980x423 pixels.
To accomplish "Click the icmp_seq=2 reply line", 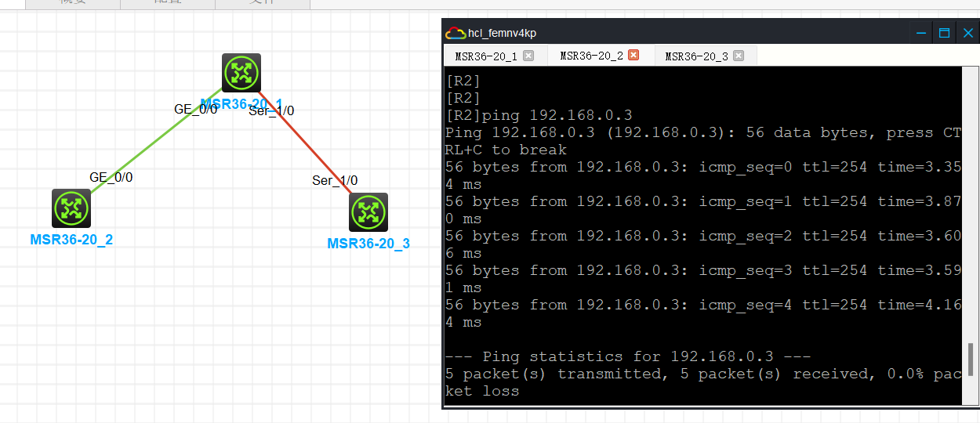I will (703, 244).
